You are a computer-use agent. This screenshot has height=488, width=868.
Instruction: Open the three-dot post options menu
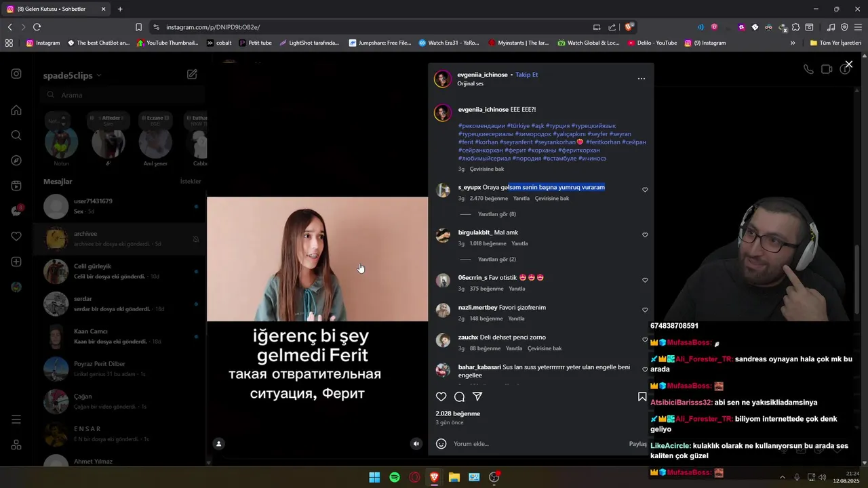tap(641, 79)
